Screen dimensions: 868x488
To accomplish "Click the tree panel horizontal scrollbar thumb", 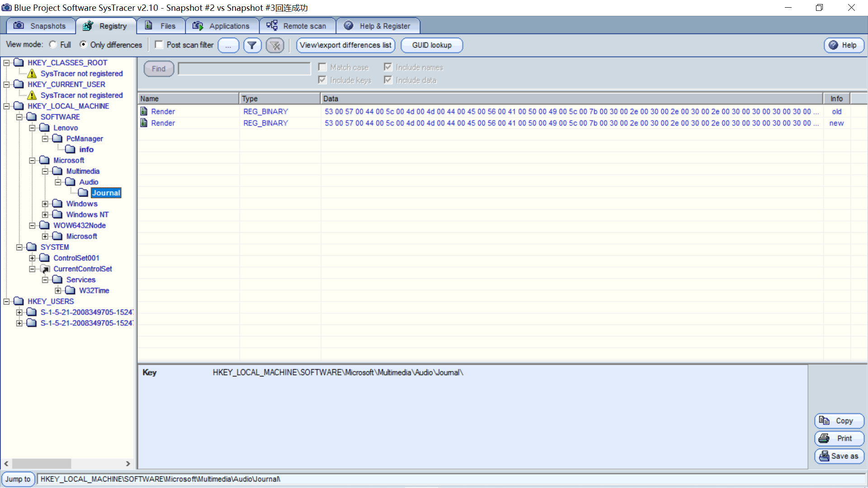I will pyautogui.click(x=42, y=464).
